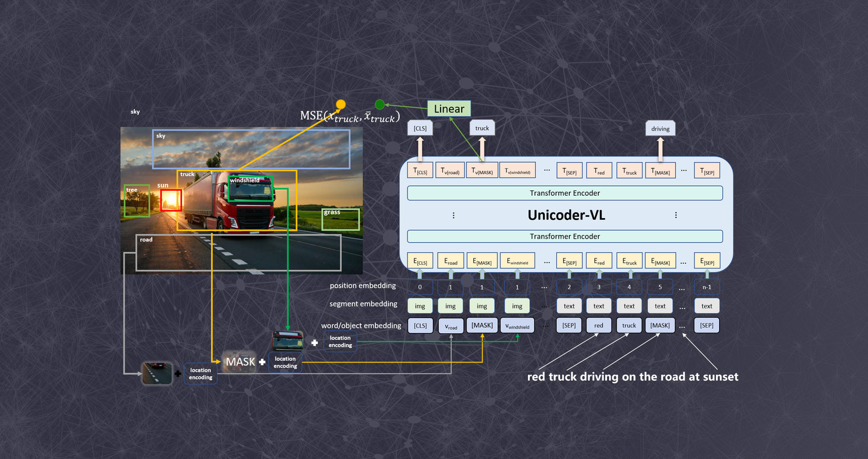Click the sentence 'red truck driving on the road at sunset'
The image size is (868, 459).
point(633,376)
